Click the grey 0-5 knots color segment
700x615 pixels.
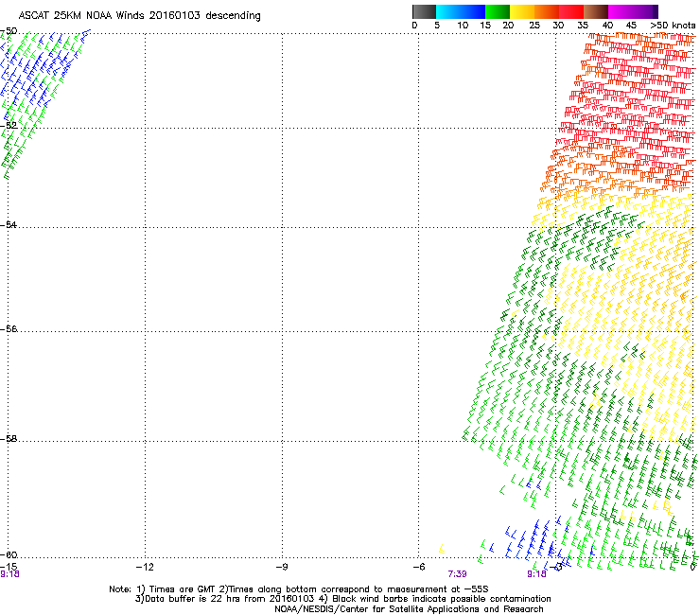(x=424, y=11)
